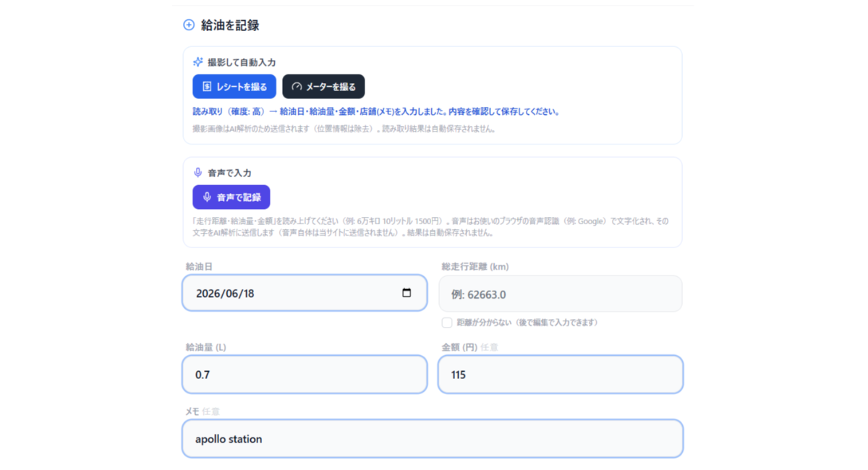Screen dimensions: 868x470
Task: Click the 給油日 date field 2026/06/18
Action: point(305,293)
